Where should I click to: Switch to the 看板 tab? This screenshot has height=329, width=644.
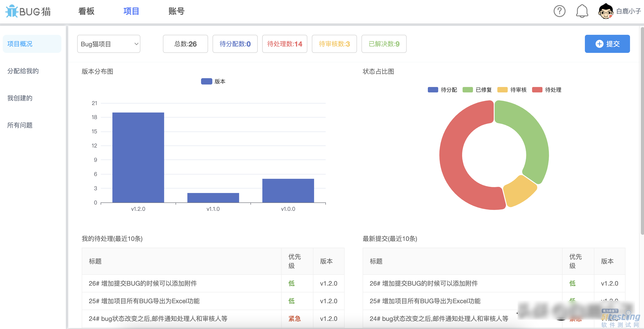pos(86,11)
